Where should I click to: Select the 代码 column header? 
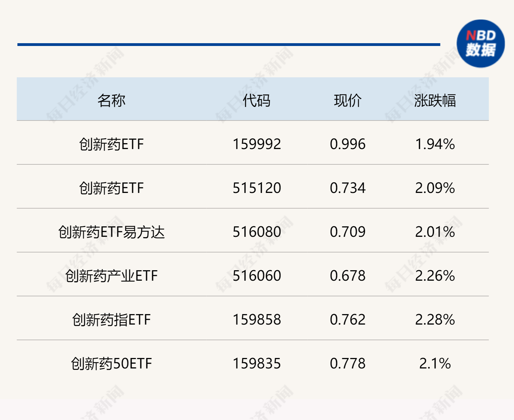[x=257, y=101]
